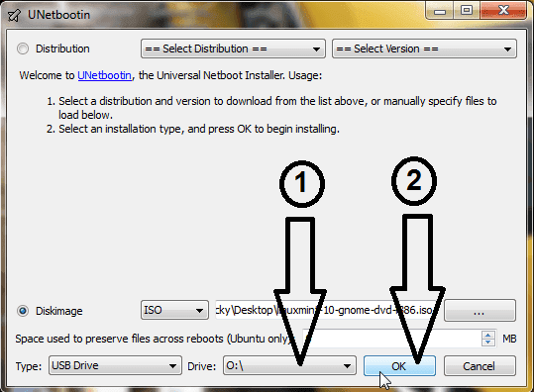Select the Diskimage radio button

pos(23,311)
